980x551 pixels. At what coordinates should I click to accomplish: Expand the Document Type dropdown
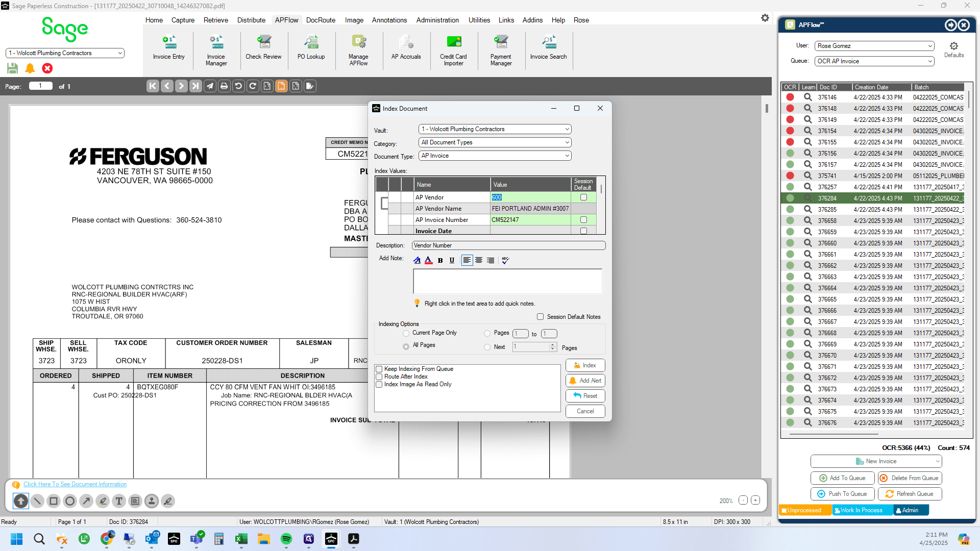[567, 156]
